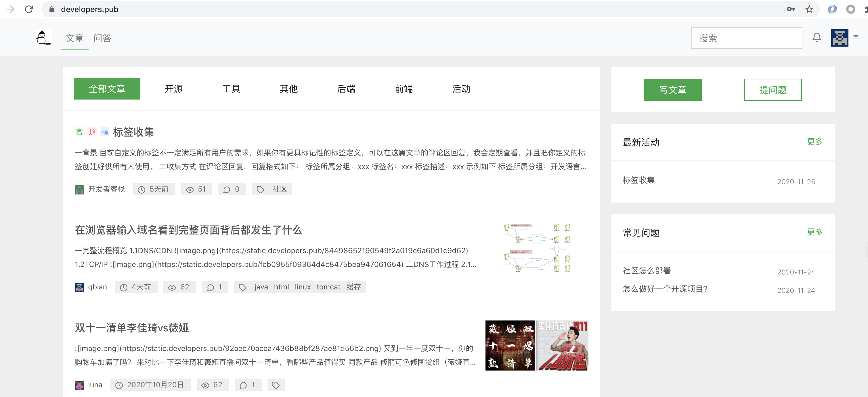
Task: Select the 后端 category tab
Action: 346,89
